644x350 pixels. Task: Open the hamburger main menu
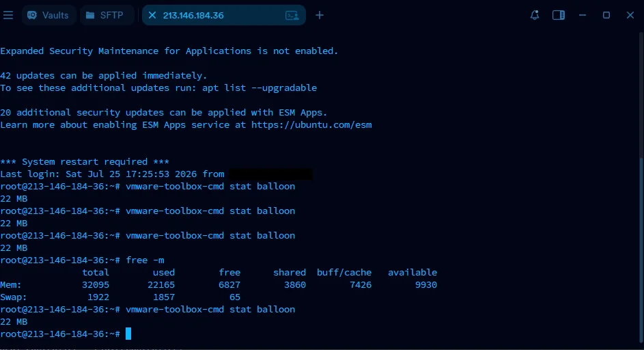pos(8,15)
